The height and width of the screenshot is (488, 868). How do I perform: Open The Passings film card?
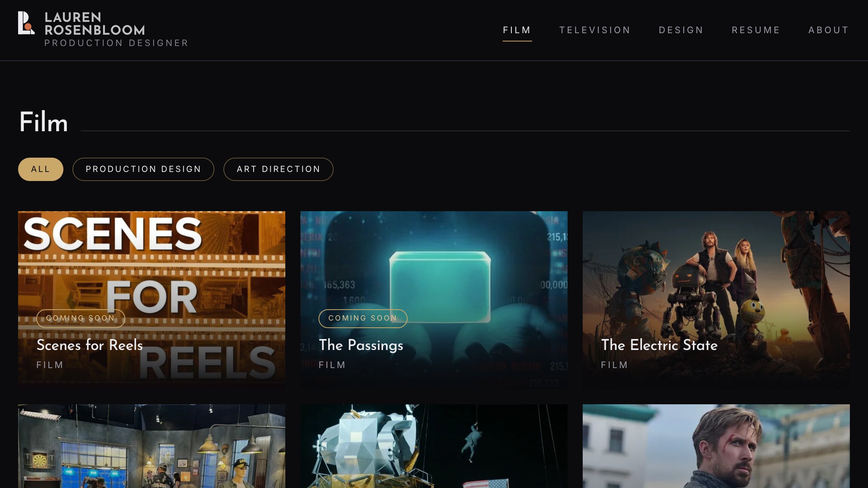tap(434, 300)
